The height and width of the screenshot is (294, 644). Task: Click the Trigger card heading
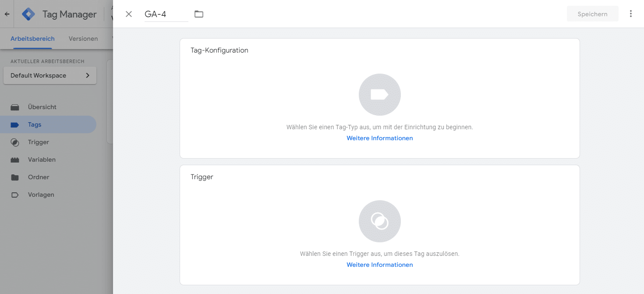point(202,177)
